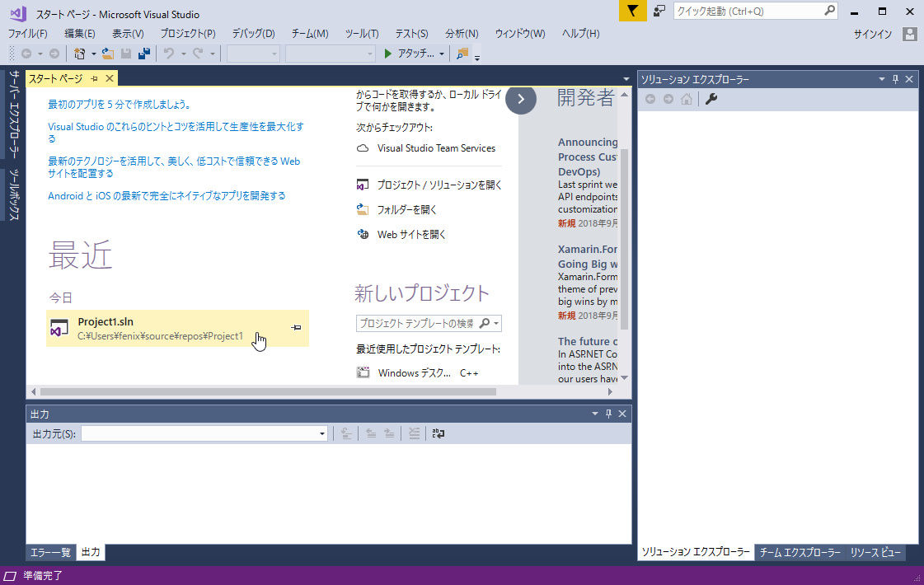Viewport: 924px width, 585px height.
Task: Open solution configurations combo box
Action: coord(253,54)
